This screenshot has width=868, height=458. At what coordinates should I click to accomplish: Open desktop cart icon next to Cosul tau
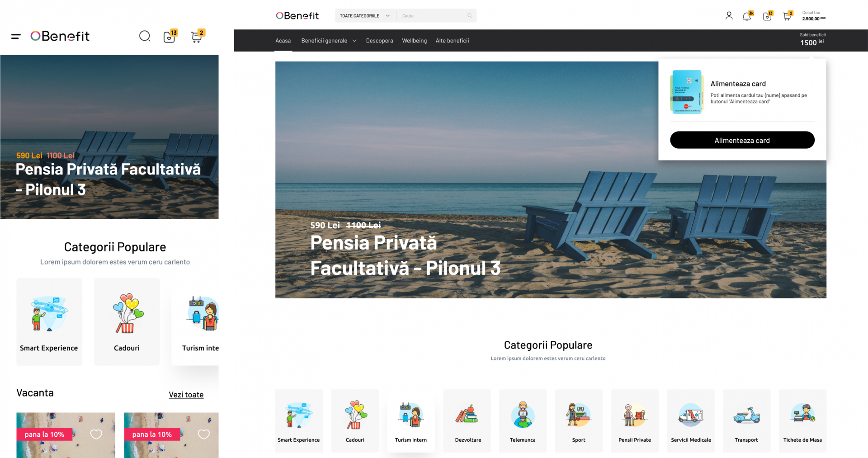(788, 16)
